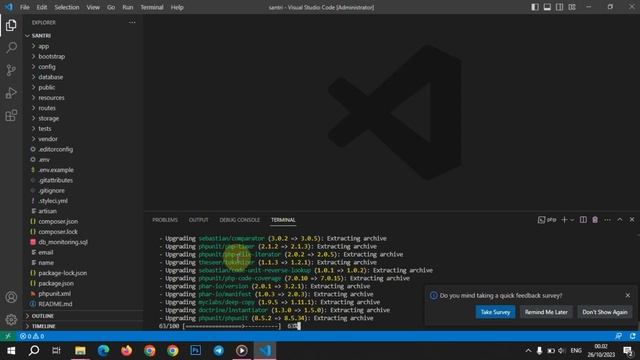640x360 pixels.
Task: Open the Extensions view
Action: (11, 116)
